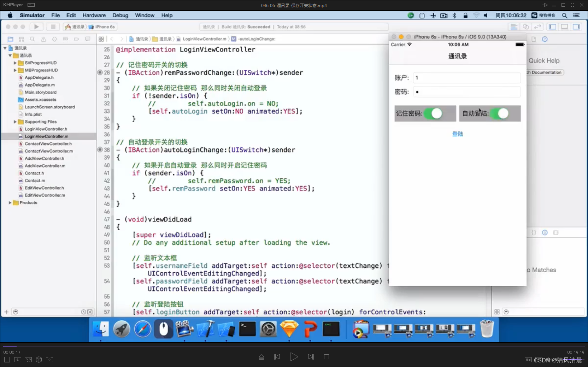The width and height of the screenshot is (588, 367).
Task: Show the Quick Help inspector
Action: [545, 39]
